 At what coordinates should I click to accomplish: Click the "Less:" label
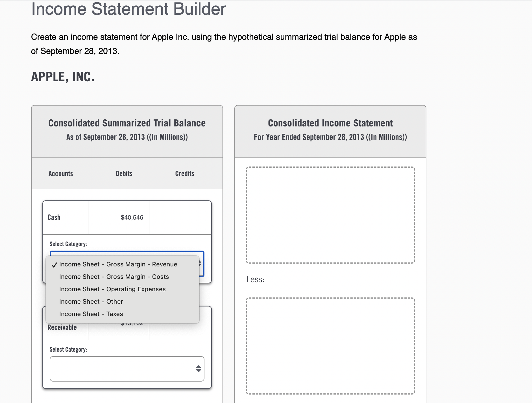point(255,280)
